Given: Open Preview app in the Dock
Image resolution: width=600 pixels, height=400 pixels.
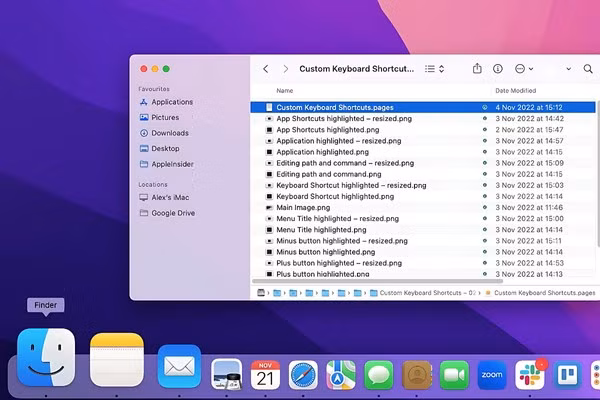Looking at the screenshot, I should click(x=227, y=374).
